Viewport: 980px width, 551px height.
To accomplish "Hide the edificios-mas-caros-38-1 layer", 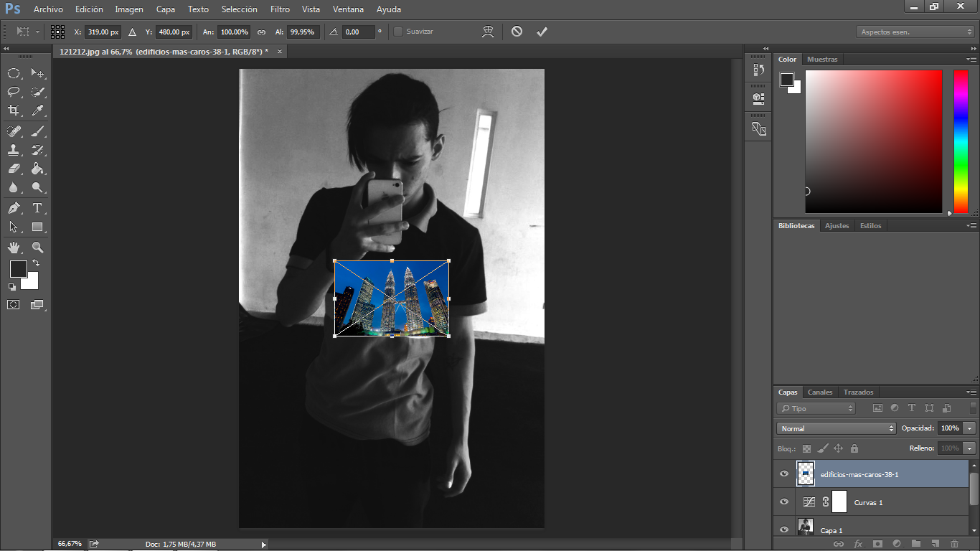I will click(x=784, y=474).
